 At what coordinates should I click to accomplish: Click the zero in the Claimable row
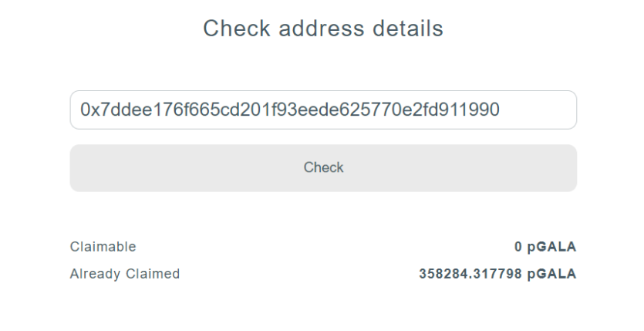pos(518,247)
